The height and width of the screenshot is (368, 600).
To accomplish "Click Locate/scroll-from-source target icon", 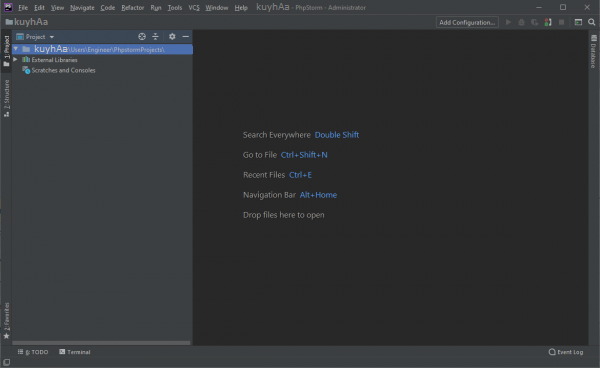I will pos(142,36).
